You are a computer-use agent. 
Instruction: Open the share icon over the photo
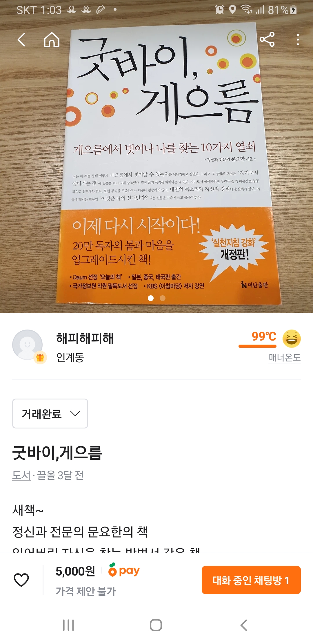267,40
